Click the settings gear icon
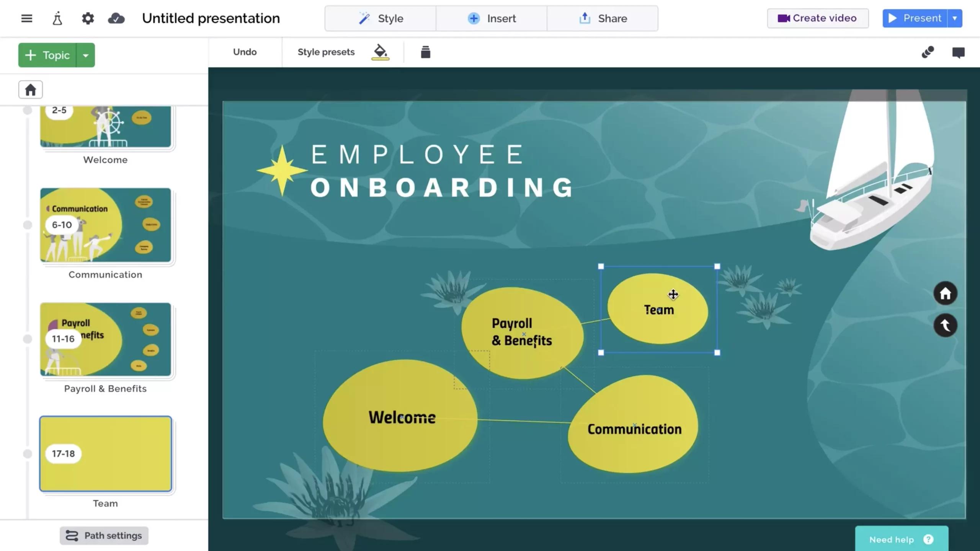Screen dimensions: 980x551 coord(87,18)
